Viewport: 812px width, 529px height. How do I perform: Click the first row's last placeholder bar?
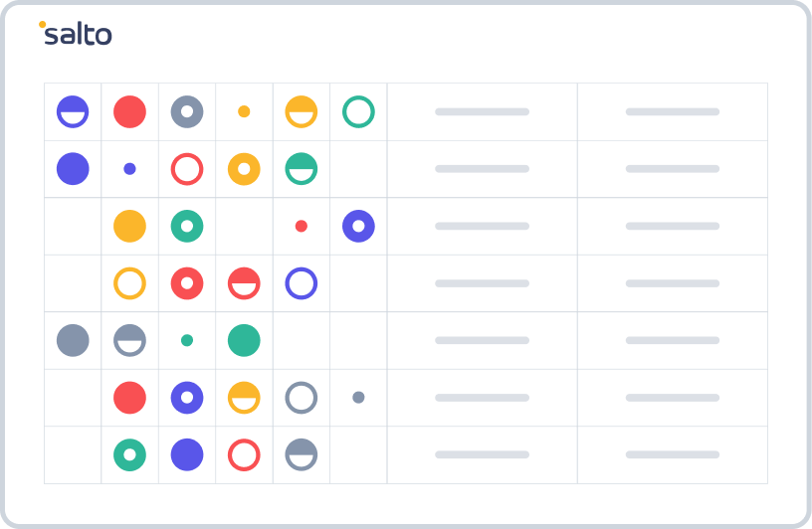[x=673, y=111]
